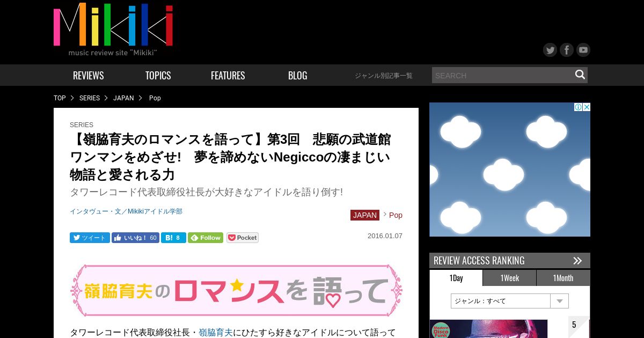Image resolution: width=644 pixels, height=338 pixels.
Task: Open double-arrow on Review Access Ranking
Action: click(577, 261)
